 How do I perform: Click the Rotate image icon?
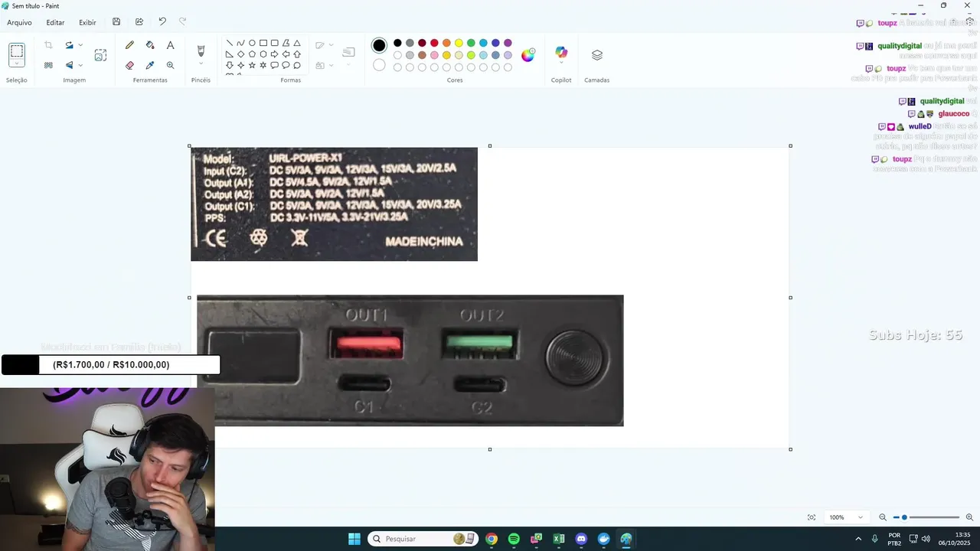[69, 45]
